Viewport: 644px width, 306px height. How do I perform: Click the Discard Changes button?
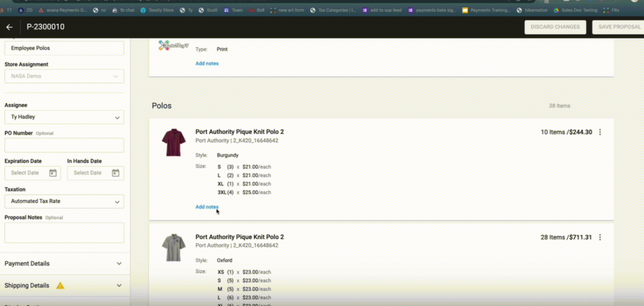point(555,27)
